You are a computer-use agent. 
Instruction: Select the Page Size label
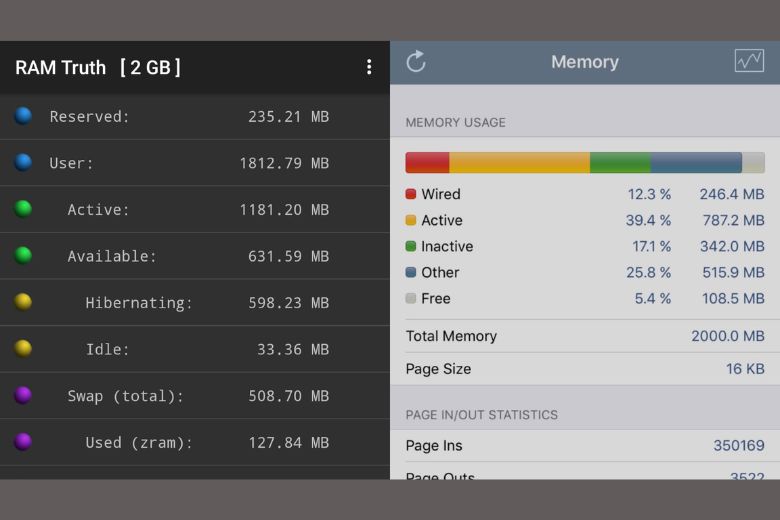(x=438, y=369)
